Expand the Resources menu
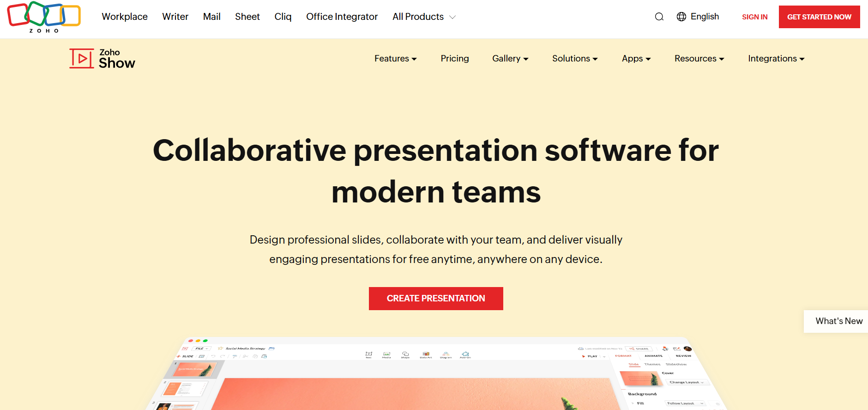The width and height of the screenshot is (868, 410). point(699,59)
